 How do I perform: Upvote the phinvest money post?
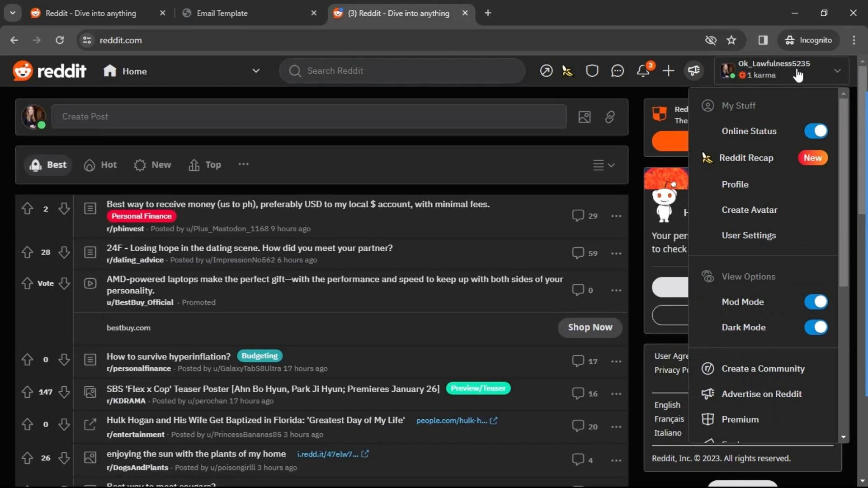click(27, 208)
